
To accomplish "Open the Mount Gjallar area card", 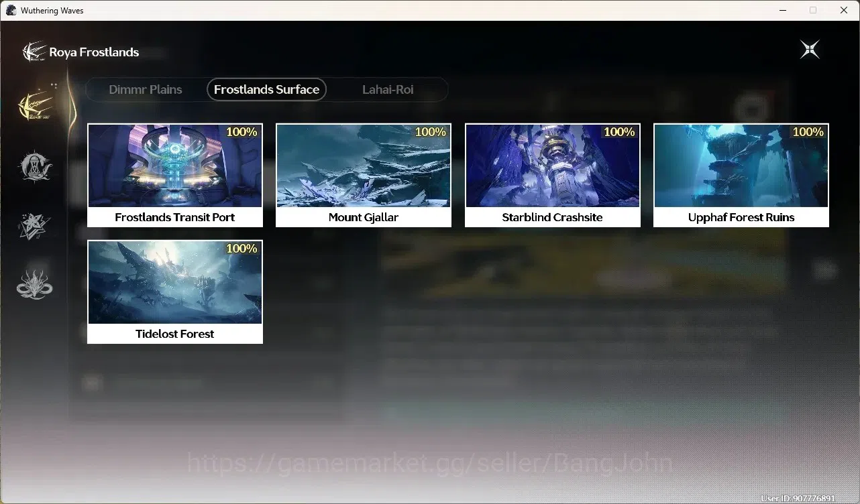I will coord(364,175).
